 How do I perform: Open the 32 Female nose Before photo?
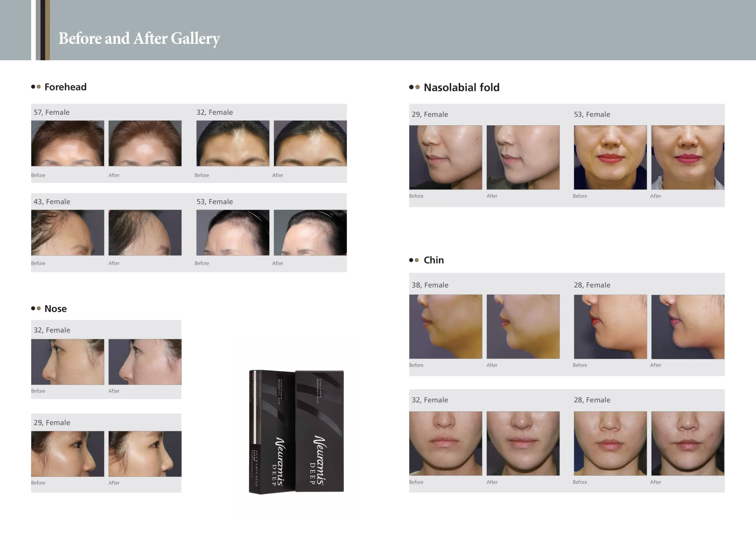coord(68,362)
